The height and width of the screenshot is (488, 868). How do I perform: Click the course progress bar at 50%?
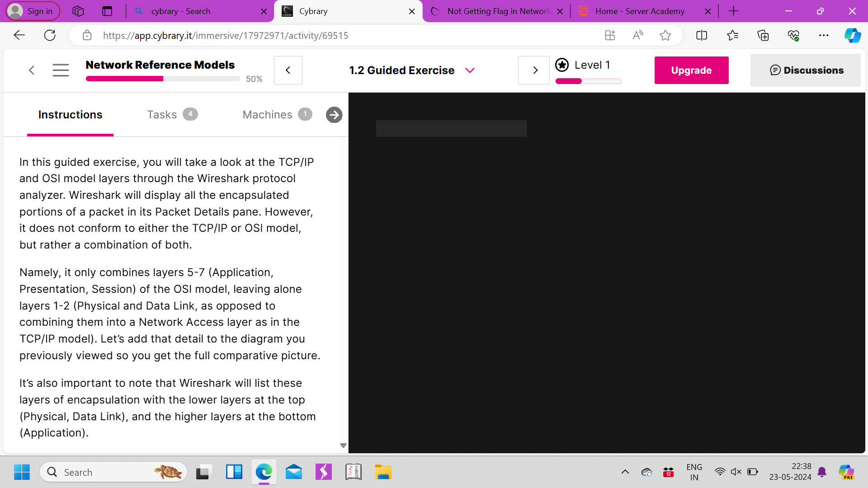pos(163,79)
